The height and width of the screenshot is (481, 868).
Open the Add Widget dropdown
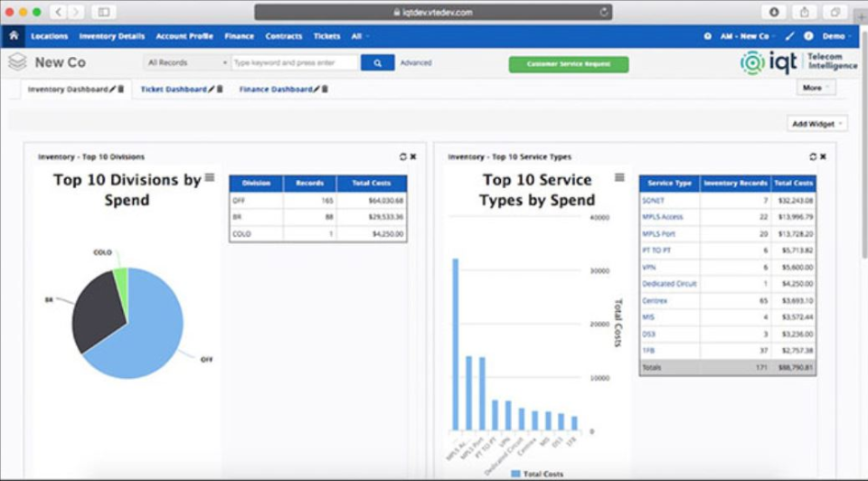coord(817,124)
